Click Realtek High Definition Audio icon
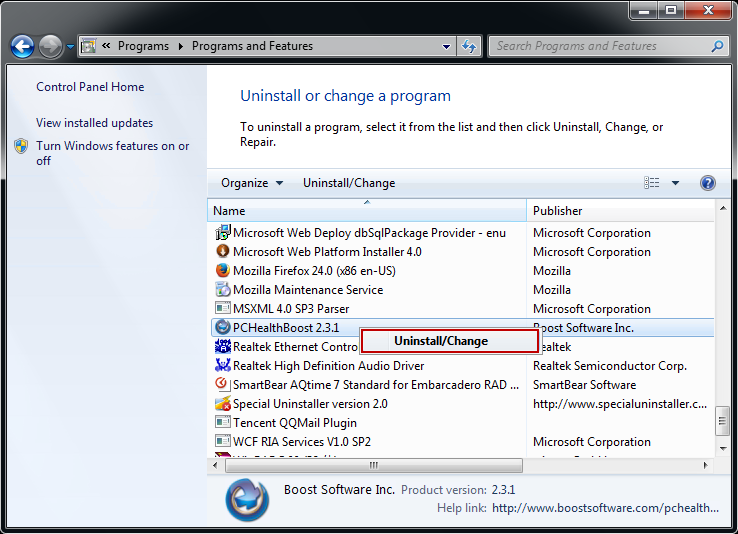The image size is (738, 534). pos(223,365)
